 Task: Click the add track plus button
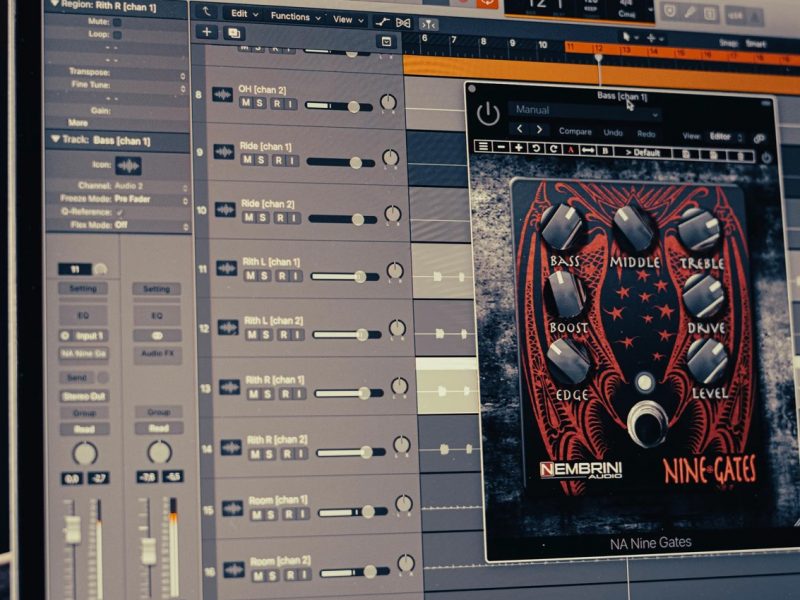point(207,32)
